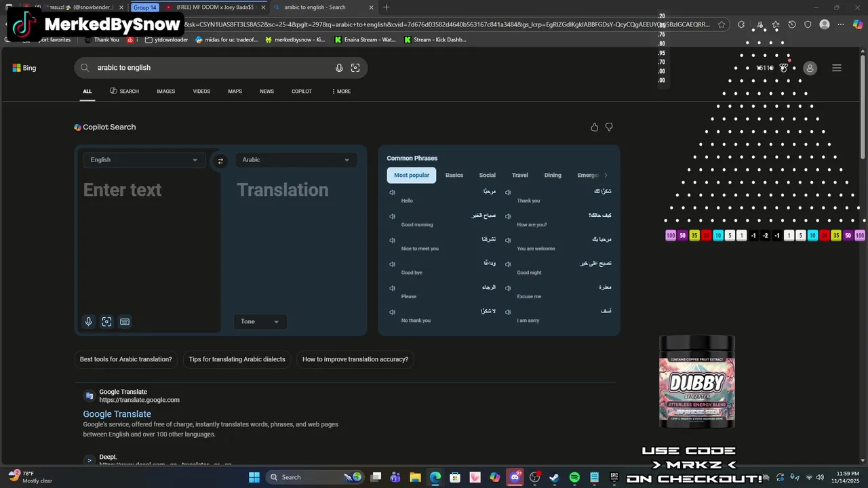Click the Group 14 tab group label
868x488 pixels.
point(144,7)
